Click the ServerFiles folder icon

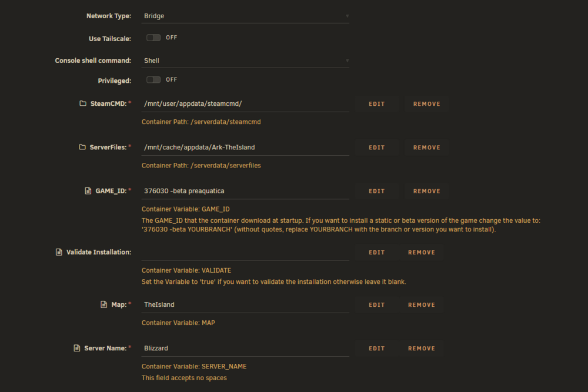(x=82, y=147)
